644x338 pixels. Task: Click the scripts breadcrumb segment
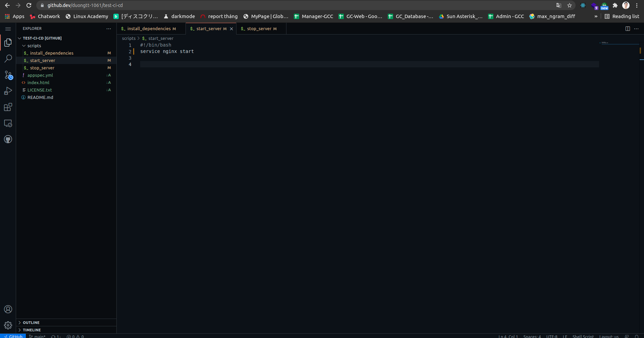tap(129, 39)
